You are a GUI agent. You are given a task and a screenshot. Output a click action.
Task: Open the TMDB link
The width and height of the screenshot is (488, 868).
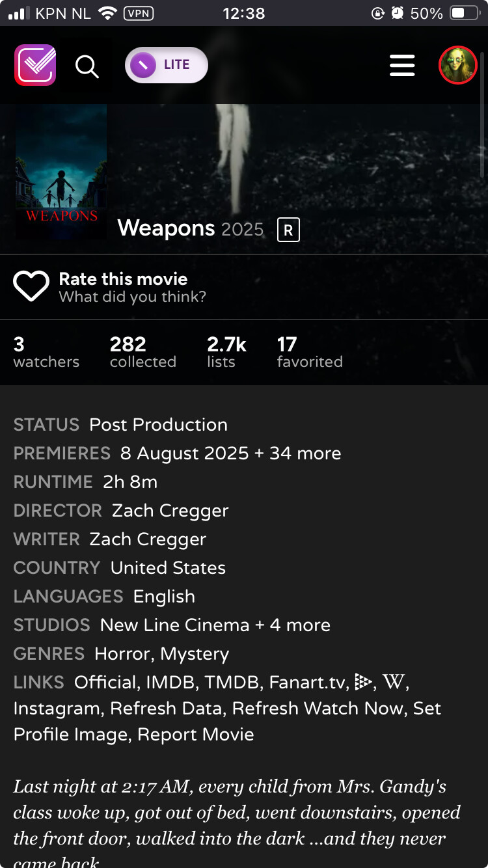(229, 682)
